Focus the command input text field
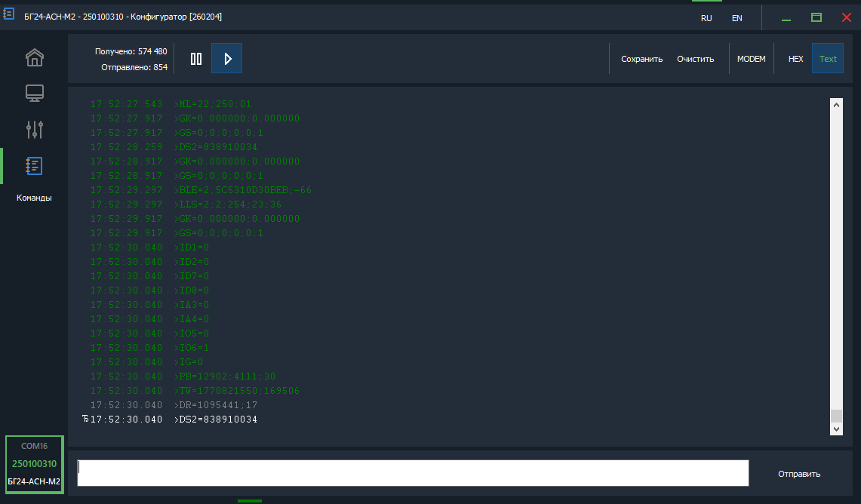Image resolution: width=861 pixels, height=504 pixels. pyautogui.click(x=413, y=473)
